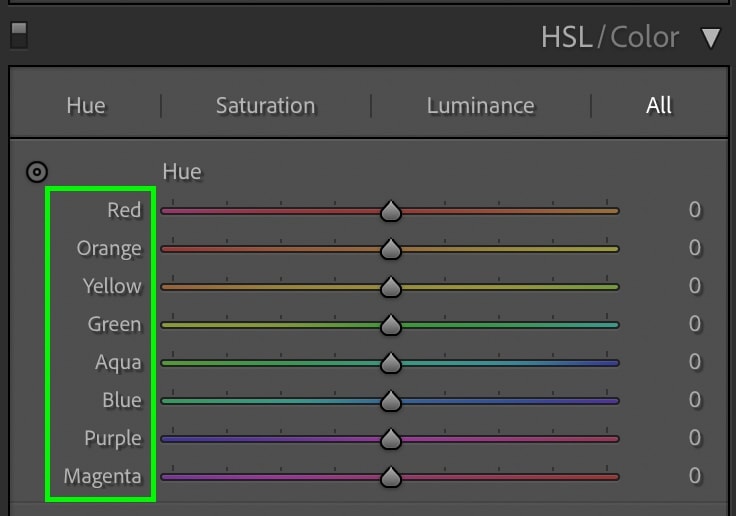The image size is (736, 516).
Task: Click the HSL mode label in header
Action: 567,37
